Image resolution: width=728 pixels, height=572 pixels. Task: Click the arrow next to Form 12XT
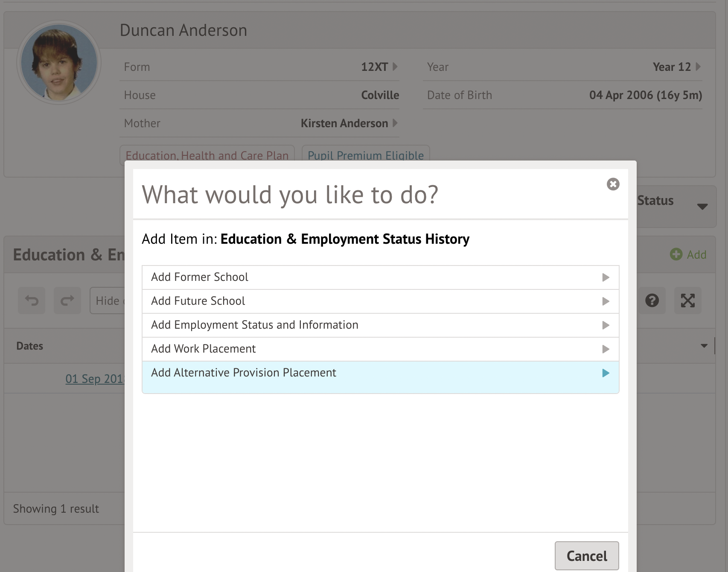coord(395,67)
